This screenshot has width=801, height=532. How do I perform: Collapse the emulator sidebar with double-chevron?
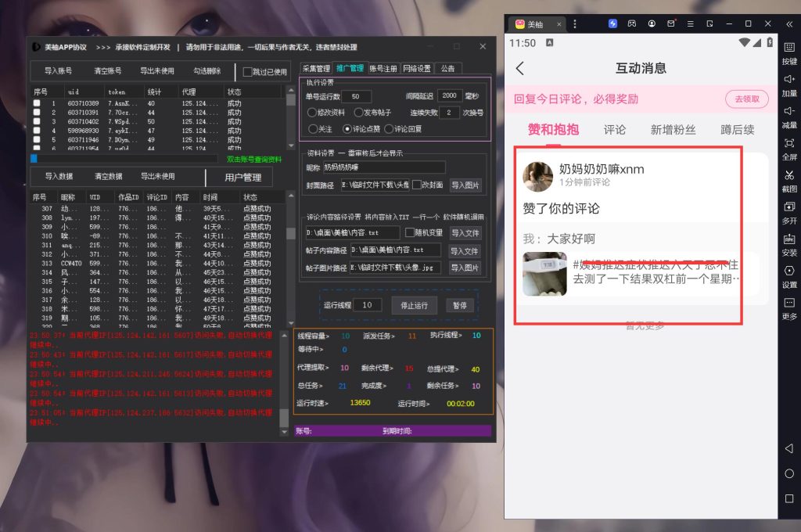(x=788, y=23)
